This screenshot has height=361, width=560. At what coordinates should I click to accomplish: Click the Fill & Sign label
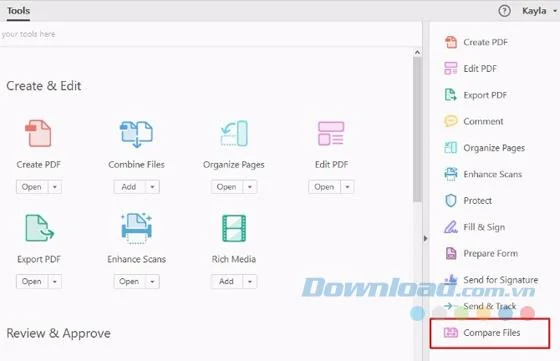pyautogui.click(x=484, y=227)
